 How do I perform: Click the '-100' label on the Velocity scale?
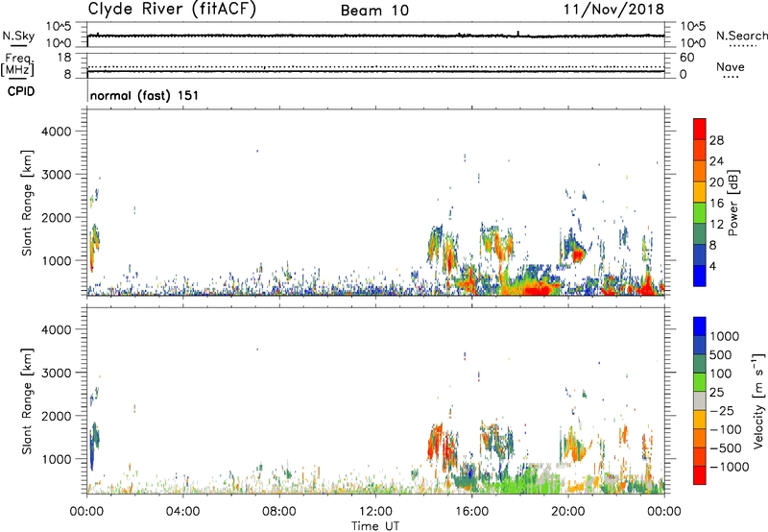pos(726,429)
